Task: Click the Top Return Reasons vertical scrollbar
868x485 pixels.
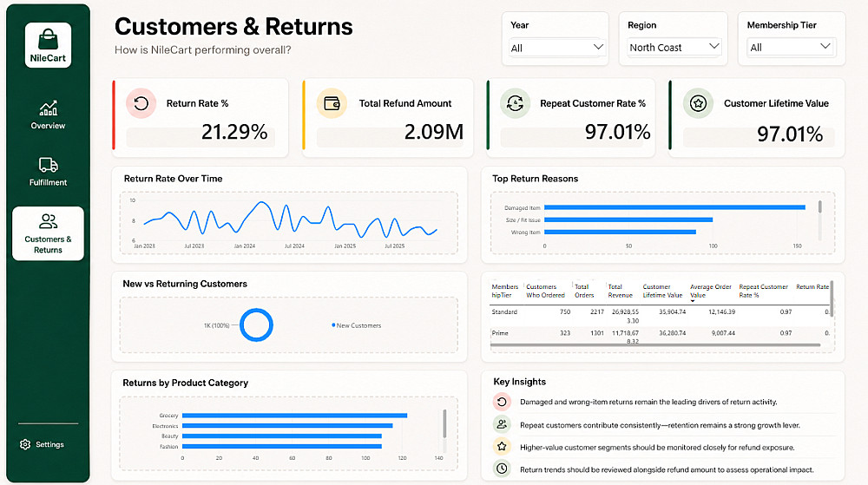Action: (x=820, y=206)
